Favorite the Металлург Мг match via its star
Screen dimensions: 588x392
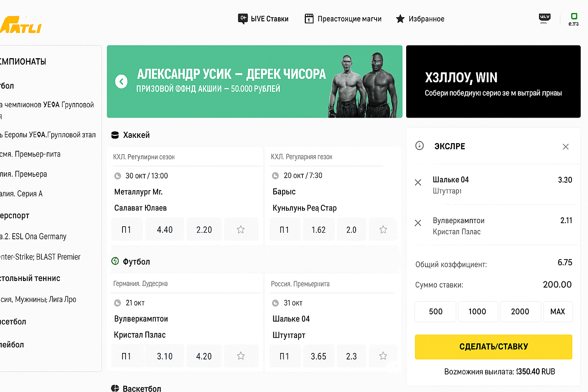241,229
